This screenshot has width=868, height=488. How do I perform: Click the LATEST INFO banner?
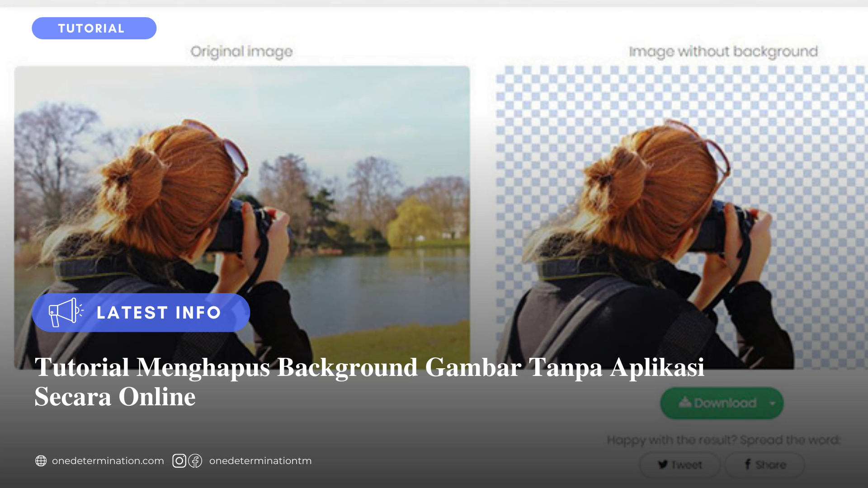coord(141,312)
